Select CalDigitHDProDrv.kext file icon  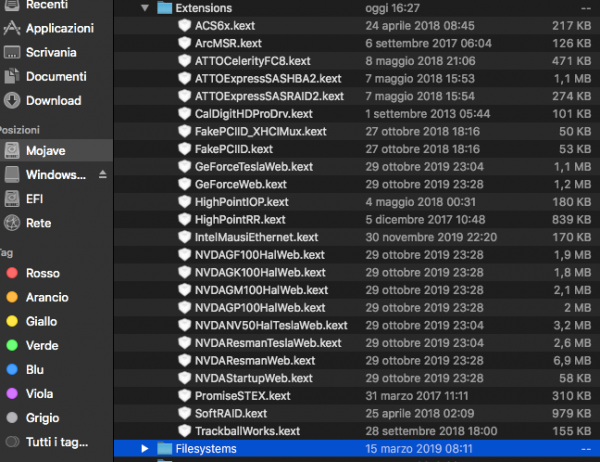click(x=184, y=114)
